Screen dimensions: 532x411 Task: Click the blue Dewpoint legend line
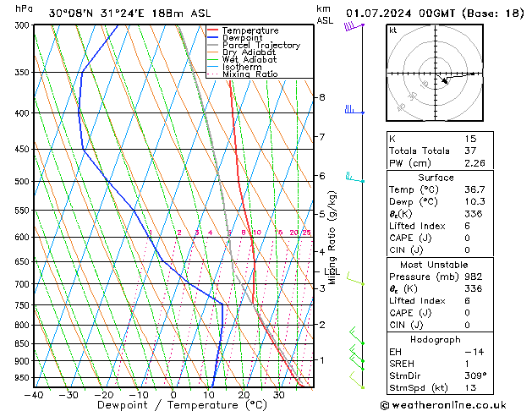click(213, 37)
